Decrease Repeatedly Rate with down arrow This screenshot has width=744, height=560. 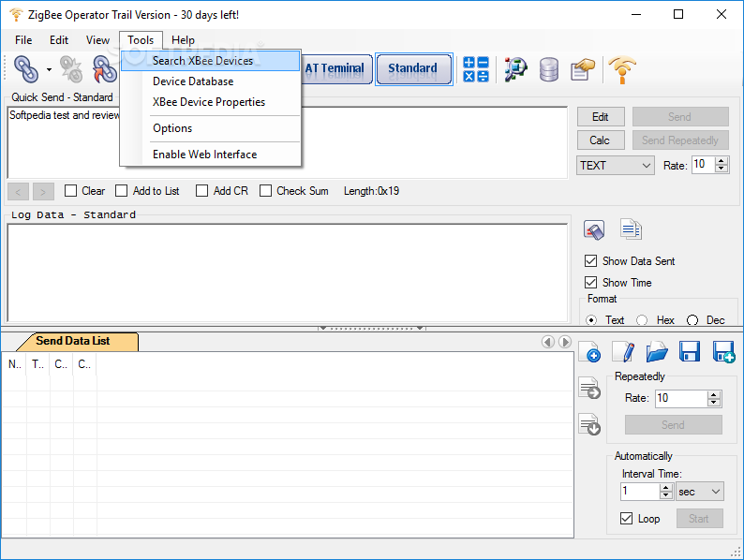click(714, 402)
